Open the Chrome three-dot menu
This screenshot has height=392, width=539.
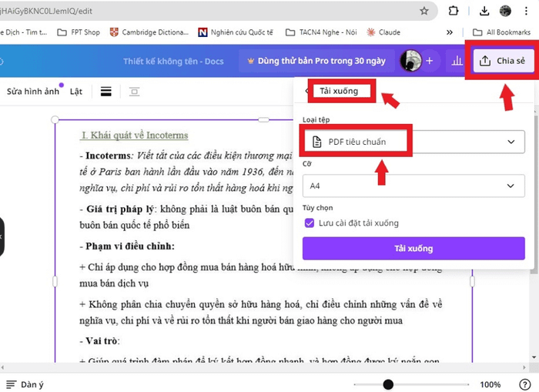[x=526, y=11]
